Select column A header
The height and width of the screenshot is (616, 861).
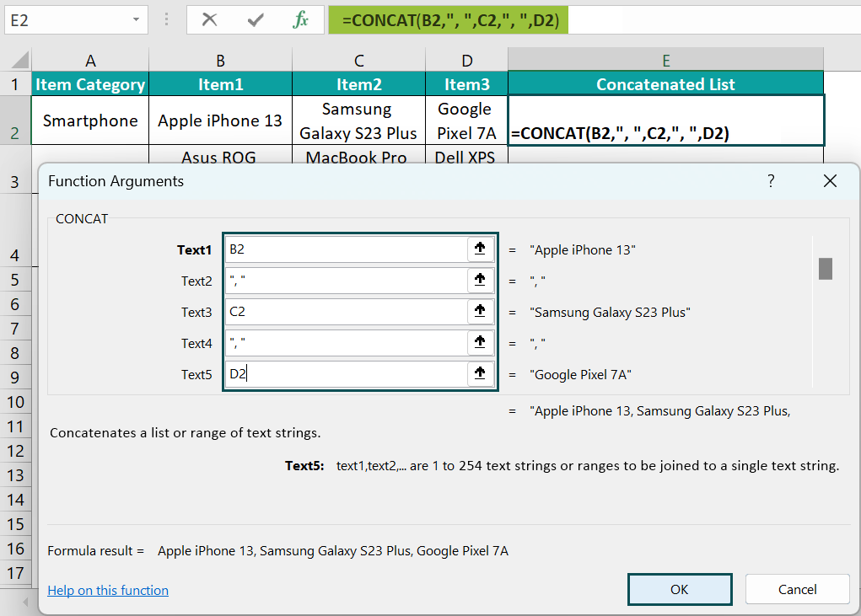pos(90,61)
